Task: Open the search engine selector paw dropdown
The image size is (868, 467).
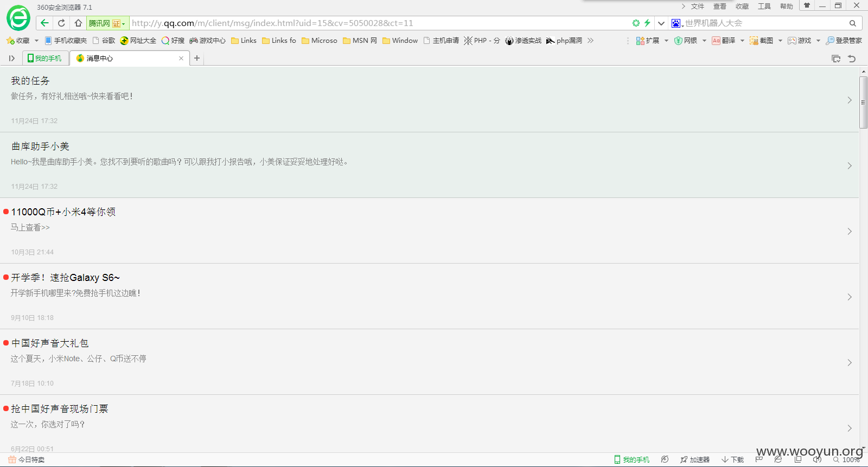Action: coord(677,23)
